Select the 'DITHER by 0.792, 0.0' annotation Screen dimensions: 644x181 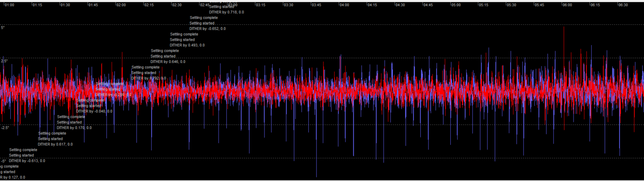[149, 78]
